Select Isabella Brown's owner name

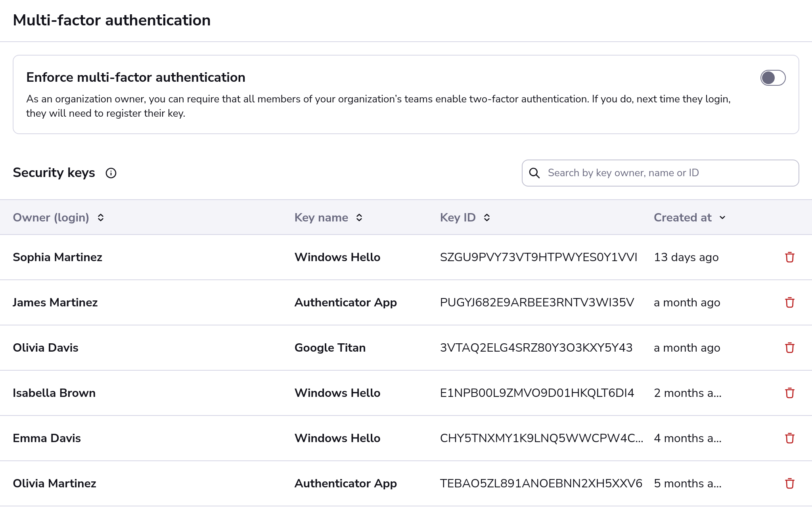click(54, 393)
